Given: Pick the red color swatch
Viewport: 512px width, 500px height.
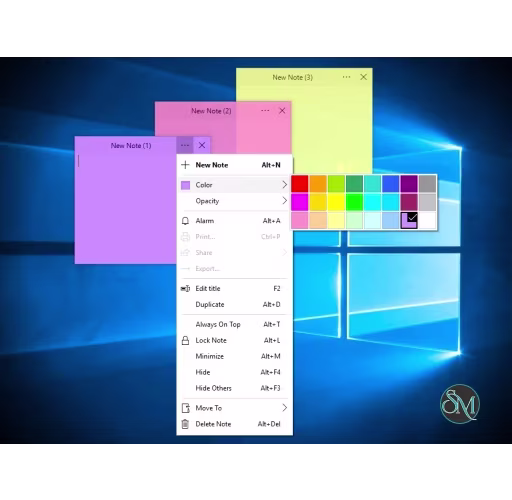Looking at the screenshot, I should (x=300, y=184).
